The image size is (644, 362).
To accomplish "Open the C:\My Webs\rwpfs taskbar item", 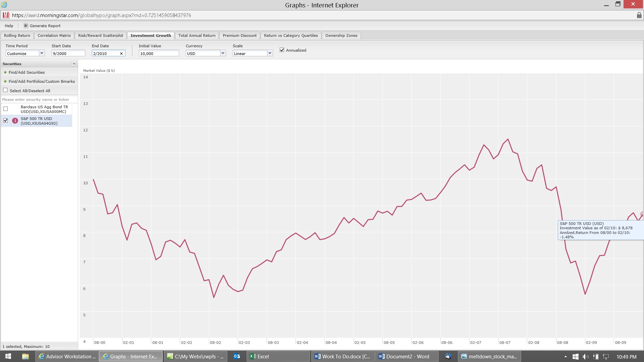I will [196, 356].
